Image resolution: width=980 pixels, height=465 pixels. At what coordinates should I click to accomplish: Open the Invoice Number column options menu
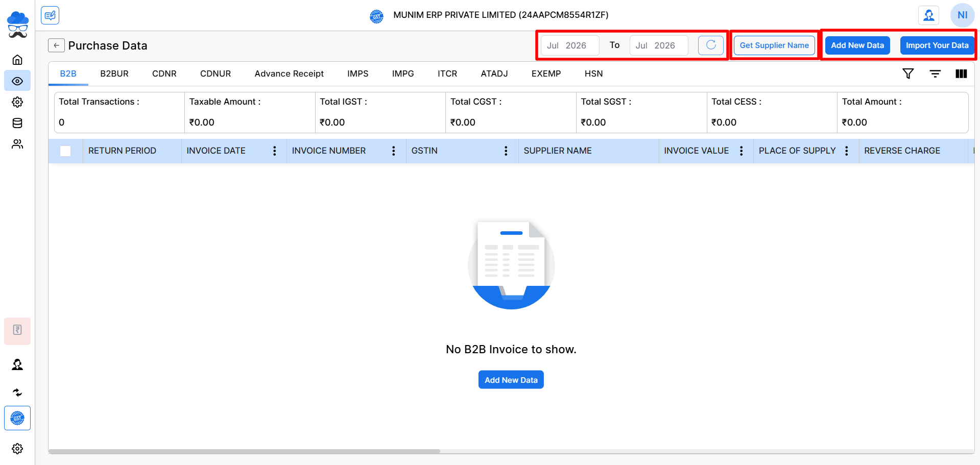click(x=394, y=151)
